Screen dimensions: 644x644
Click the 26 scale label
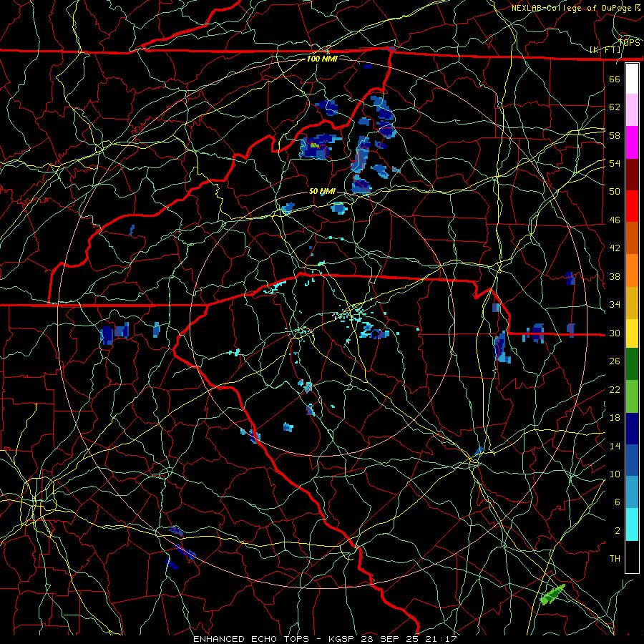point(615,361)
